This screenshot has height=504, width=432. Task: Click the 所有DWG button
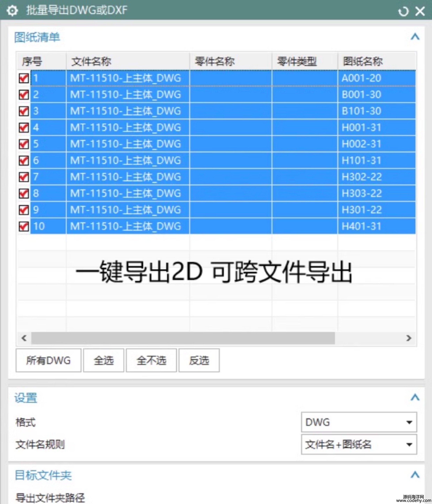coord(48,360)
